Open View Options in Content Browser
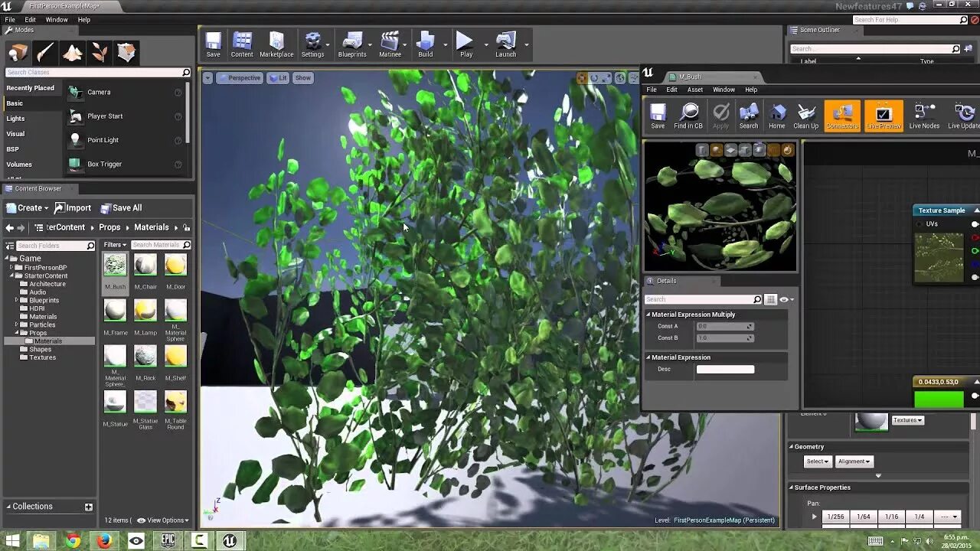The image size is (980, 551). (x=165, y=520)
